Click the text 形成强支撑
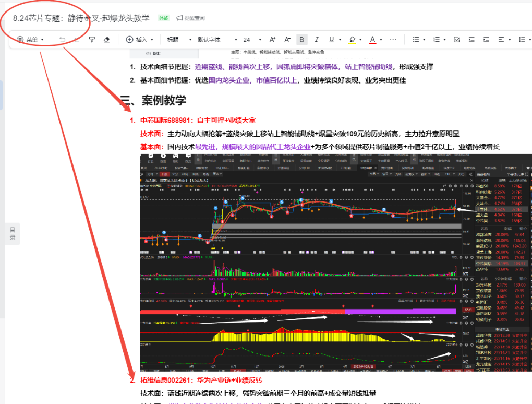 click(x=416, y=67)
